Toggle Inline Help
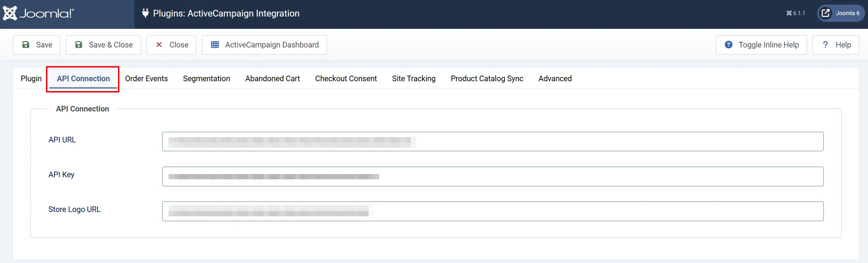868x263 pixels. coord(761,45)
